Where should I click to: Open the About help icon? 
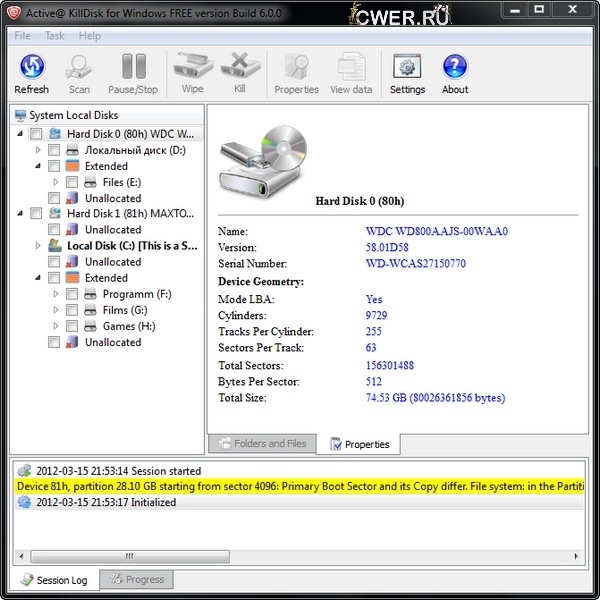455,74
